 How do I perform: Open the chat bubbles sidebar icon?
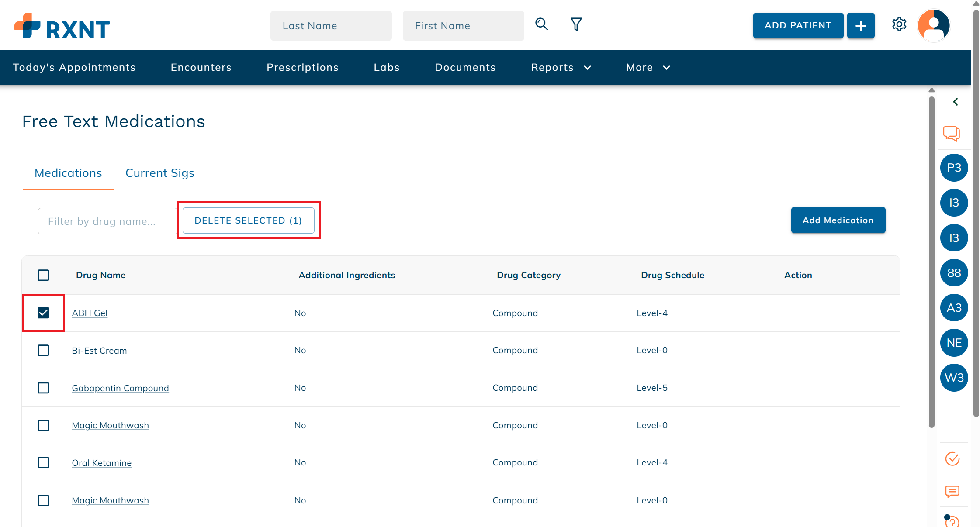click(x=952, y=133)
